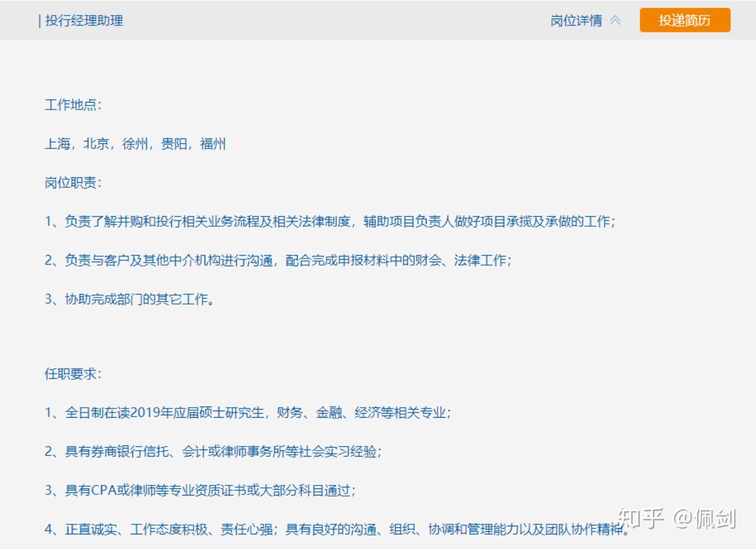This screenshot has width=756, height=549.
Task: Click the 任职要求 heading
Action: (73, 374)
